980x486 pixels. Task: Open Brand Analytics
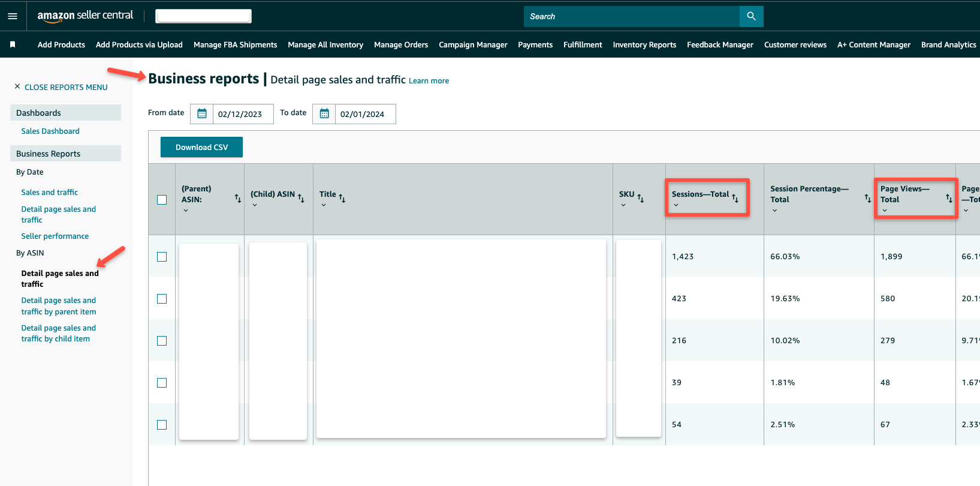(x=949, y=44)
